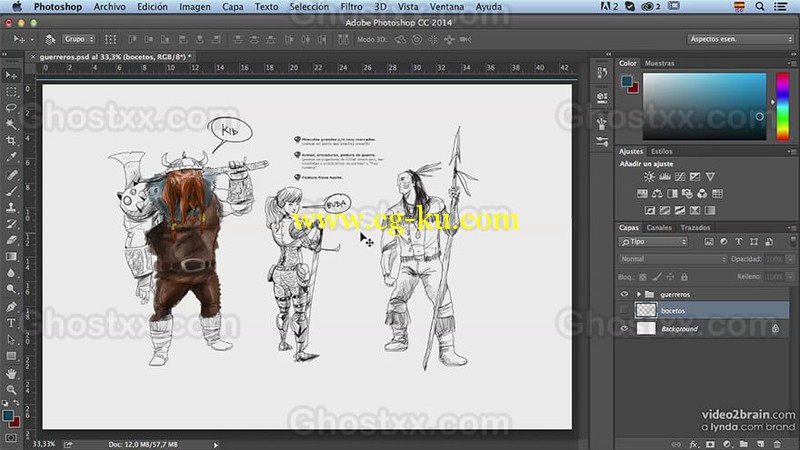Toggle lock image pixels

pos(657,277)
